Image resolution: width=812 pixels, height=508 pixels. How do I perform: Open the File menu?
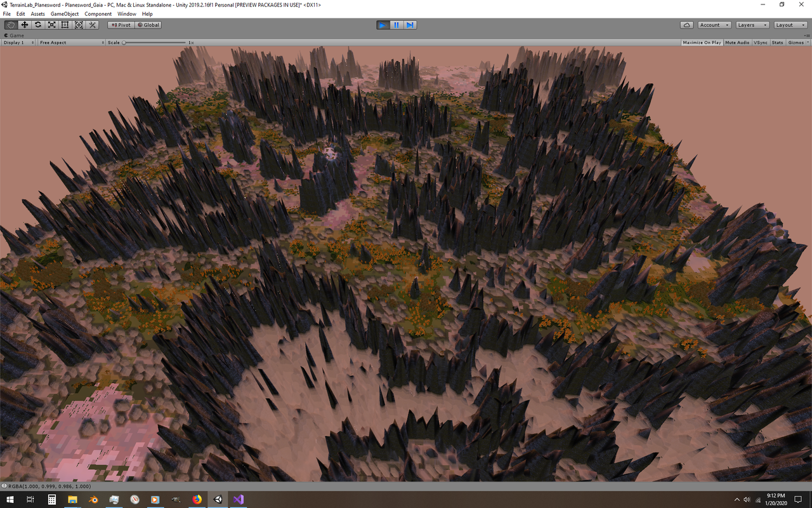(x=7, y=14)
